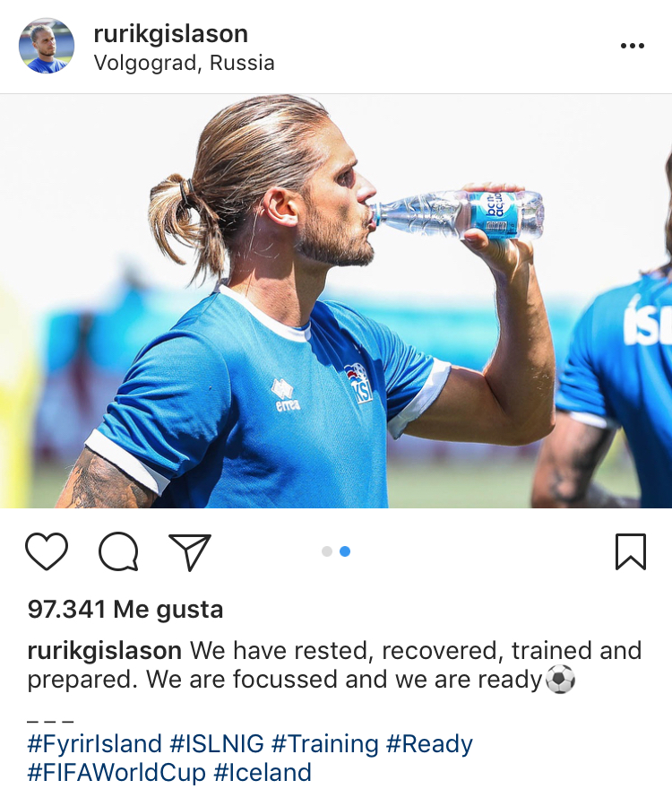Screen dimensions: 672x789
Task: Open rurikgislason username in header
Action: click(x=170, y=34)
